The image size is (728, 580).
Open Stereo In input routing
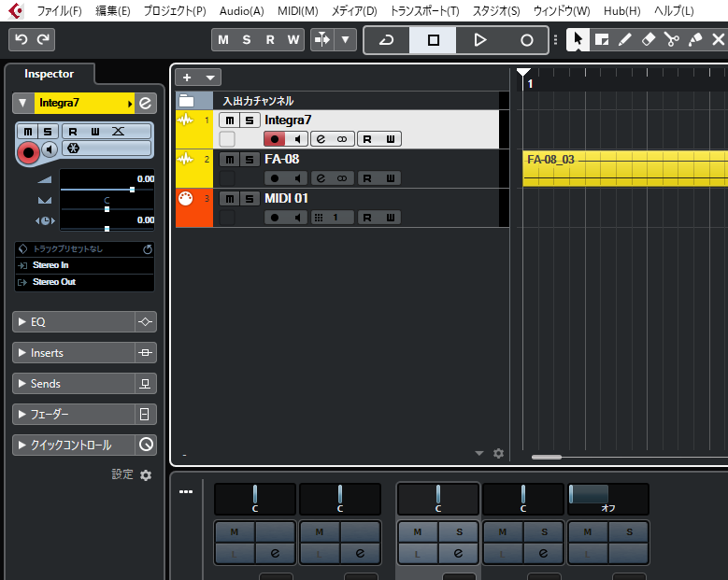84,265
